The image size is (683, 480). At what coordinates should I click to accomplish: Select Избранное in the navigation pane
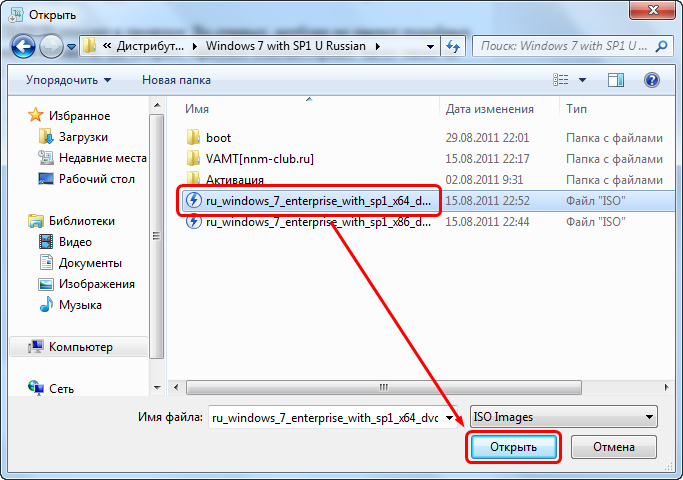[79, 116]
